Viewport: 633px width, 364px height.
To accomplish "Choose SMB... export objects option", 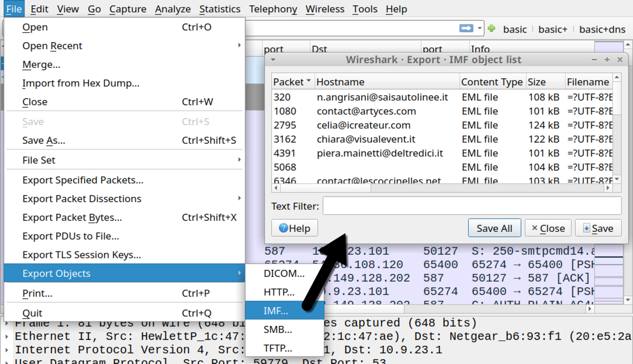I will point(285,330).
